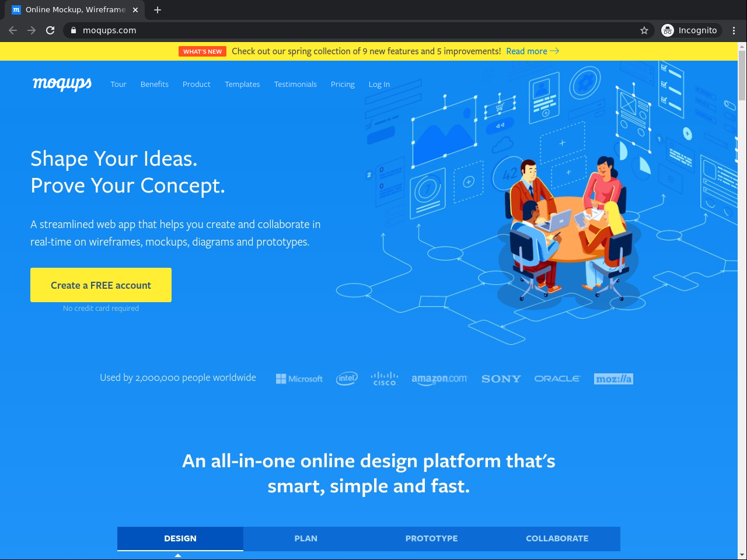Click the Moqups favicon in the tab
Screen dimensions: 747x560
pos(16,10)
